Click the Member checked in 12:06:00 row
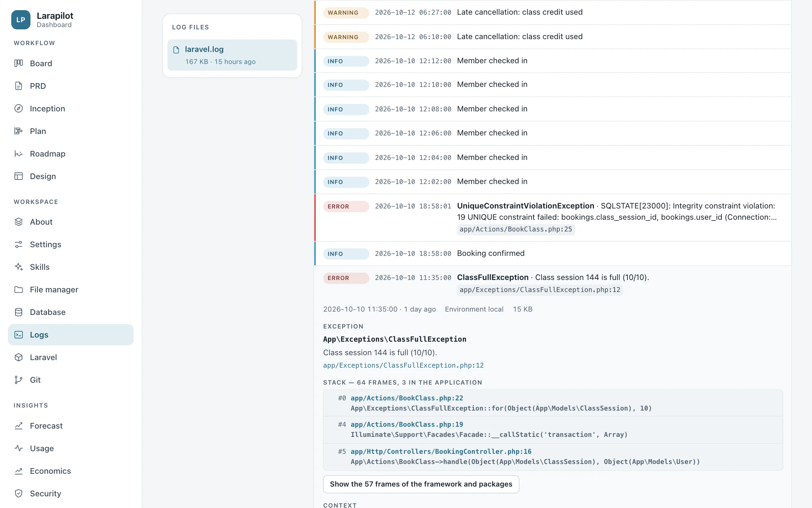 coord(553,133)
